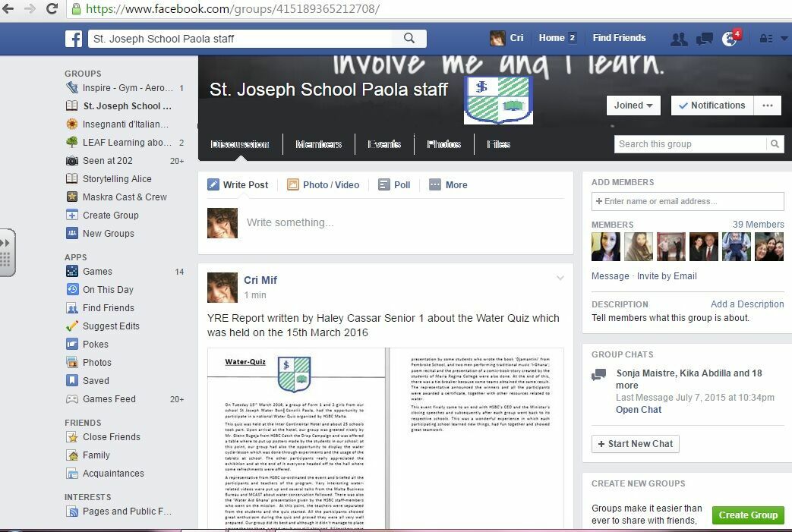The height and width of the screenshot is (532, 792).
Task: Open the side panel grid handle
Action: (x=6, y=253)
